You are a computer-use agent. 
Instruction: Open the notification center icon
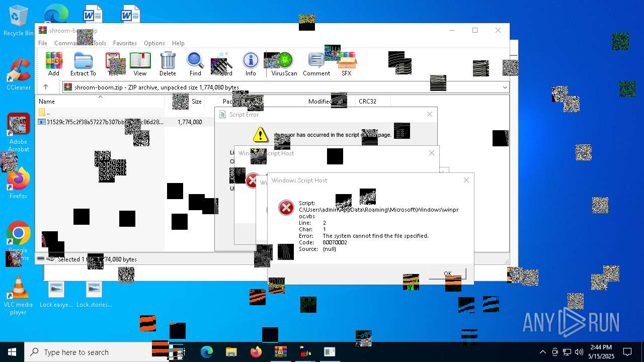coord(627,352)
